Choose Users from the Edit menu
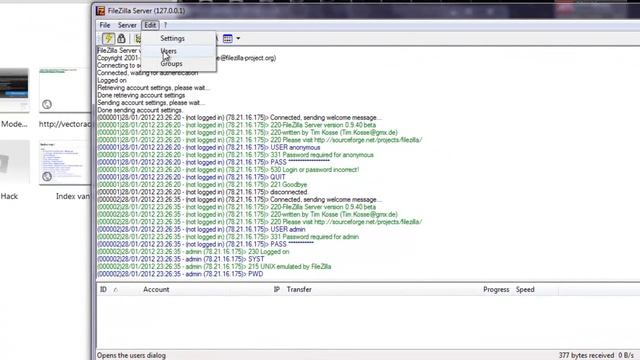Screen dimensions: 640x360 point(179,51)
